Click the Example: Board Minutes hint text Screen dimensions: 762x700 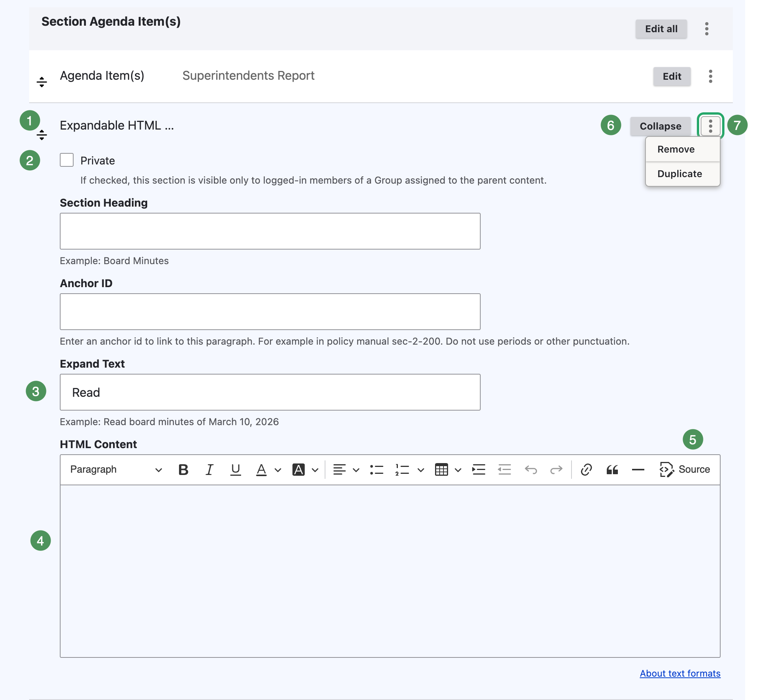pos(114,261)
